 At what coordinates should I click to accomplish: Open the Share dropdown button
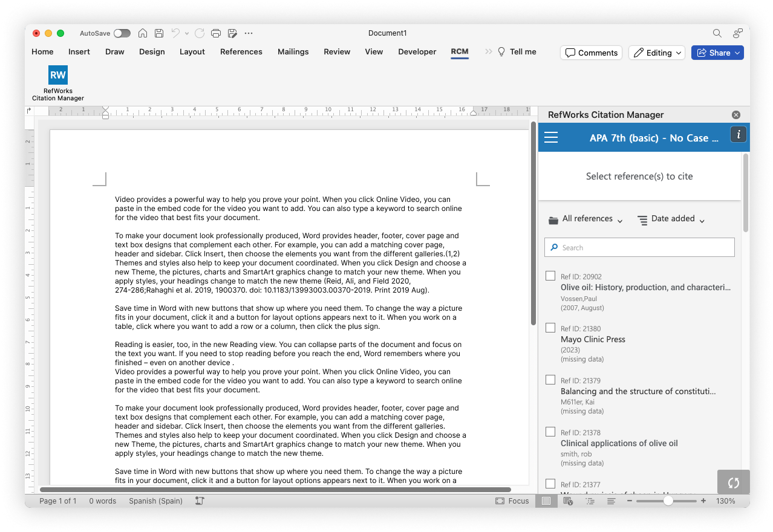[x=717, y=53]
